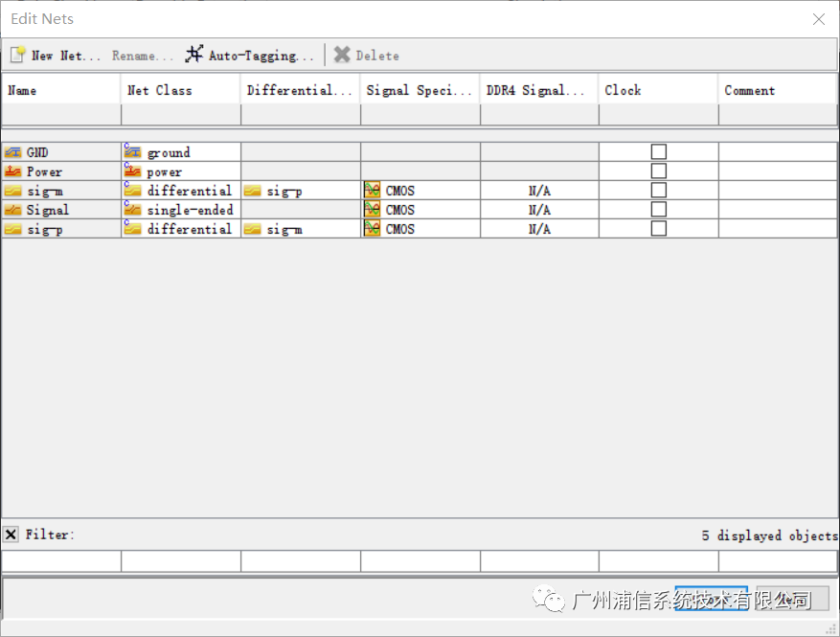Select the Power net row icon
Image resolution: width=840 pixels, height=637 pixels.
pos(12,171)
